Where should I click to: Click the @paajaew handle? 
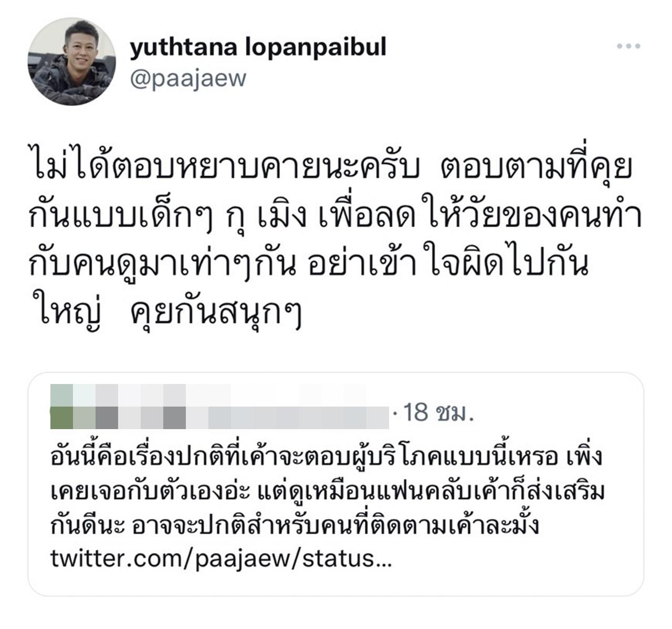point(188,79)
